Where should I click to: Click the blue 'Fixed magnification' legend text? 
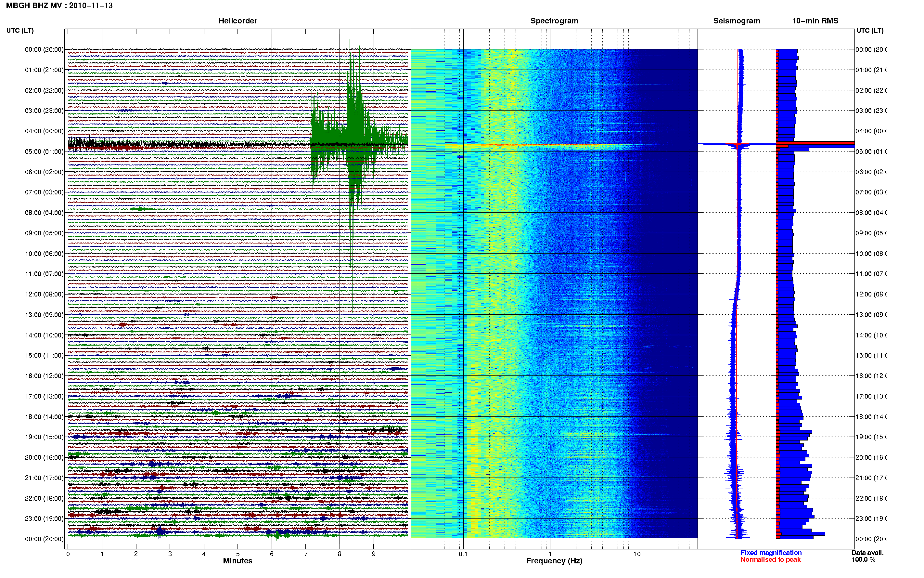point(771,553)
